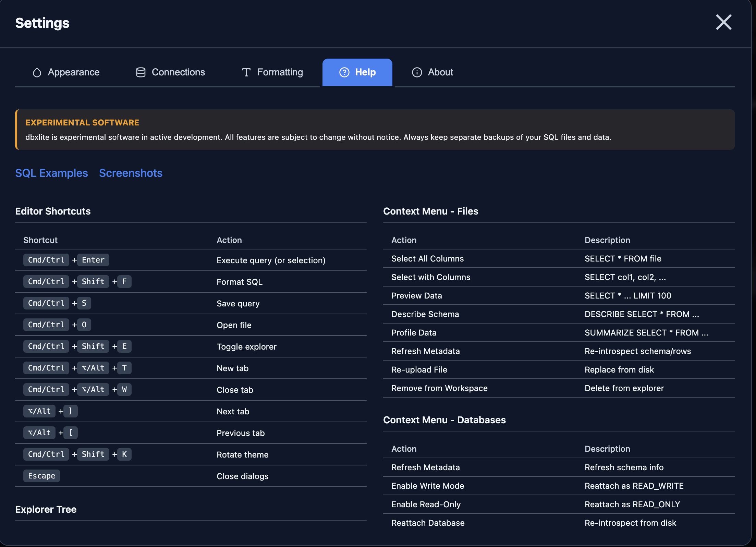Image resolution: width=756 pixels, height=547 pixels.
Task: Click the Connections database icon
Action: pos(141,72)
